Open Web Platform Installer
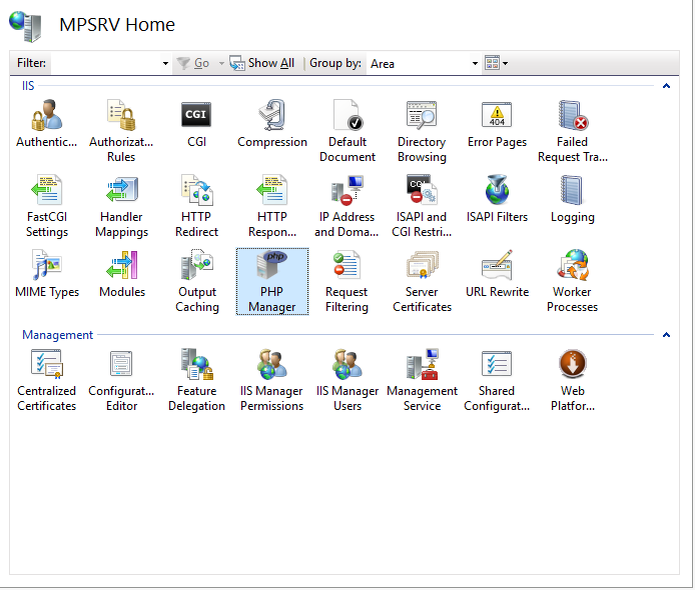 coord(573,380)
